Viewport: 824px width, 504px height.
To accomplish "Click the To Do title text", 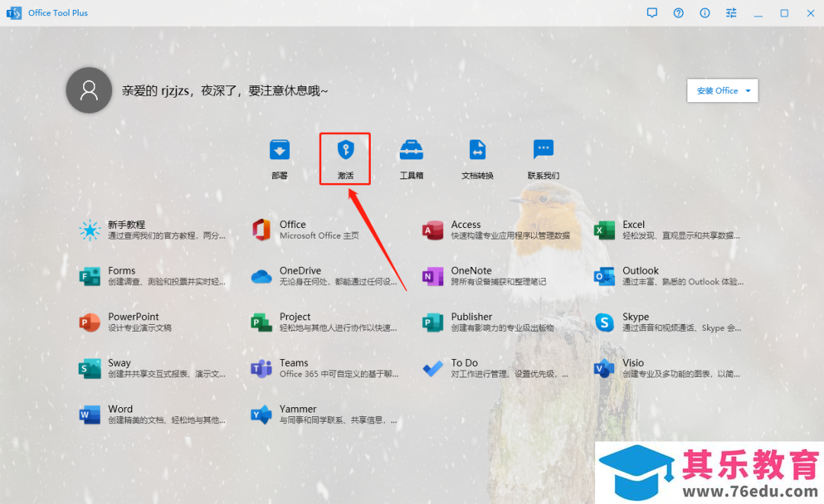I will (465, 363).
